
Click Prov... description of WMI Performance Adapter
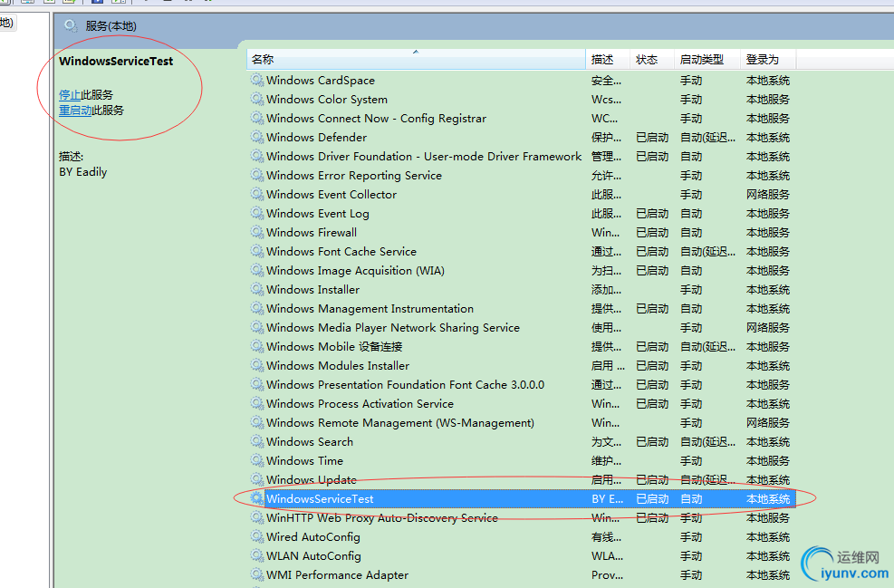[x=607, y=575]
